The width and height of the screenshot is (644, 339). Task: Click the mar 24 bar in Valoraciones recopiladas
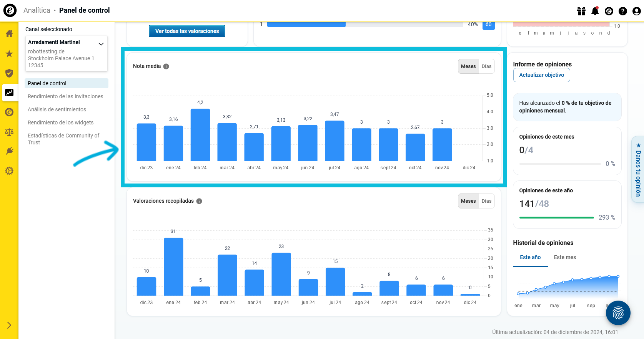(228, 275)
